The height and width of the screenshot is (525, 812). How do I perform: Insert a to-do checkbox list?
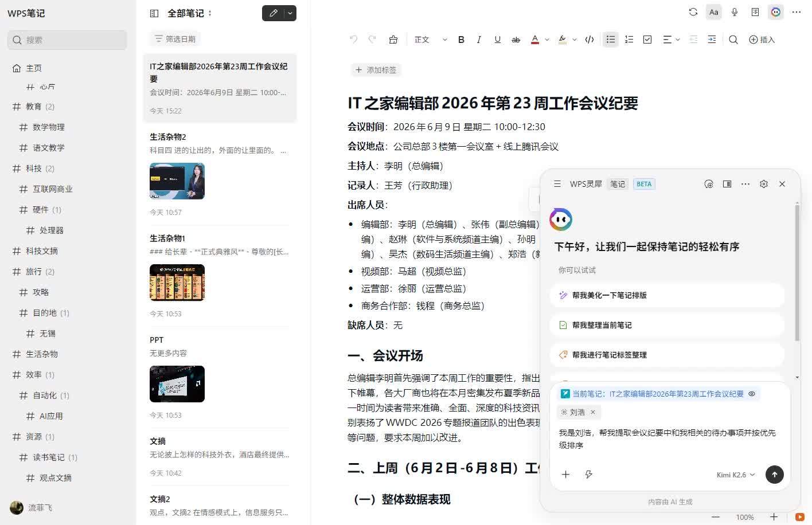coord(647,40)
